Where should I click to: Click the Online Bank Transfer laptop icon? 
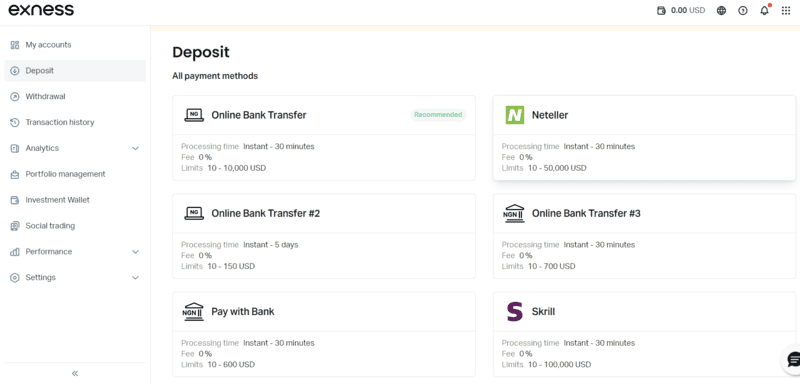[194, 115]
